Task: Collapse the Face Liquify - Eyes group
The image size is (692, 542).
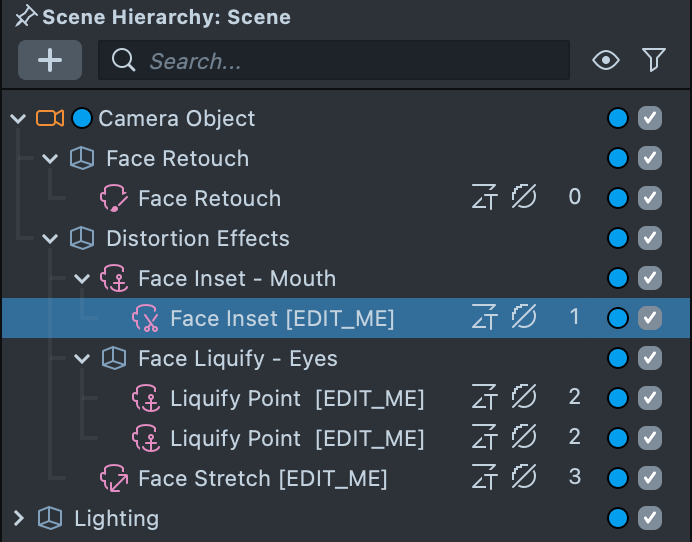Action: (x=82, y=359)
